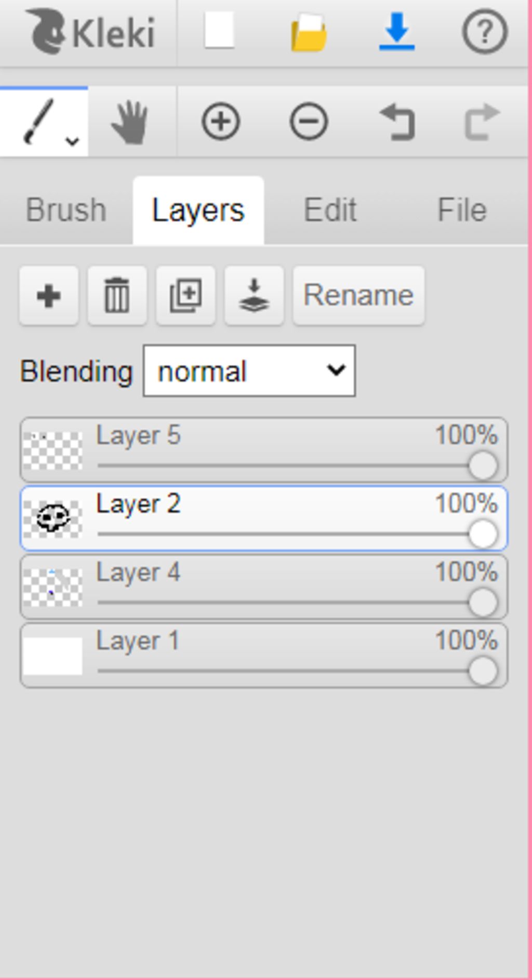The height and width of the screenshot is (980, 532).
Task: Click the blue download save icon
Action: (x=397, y=32)
